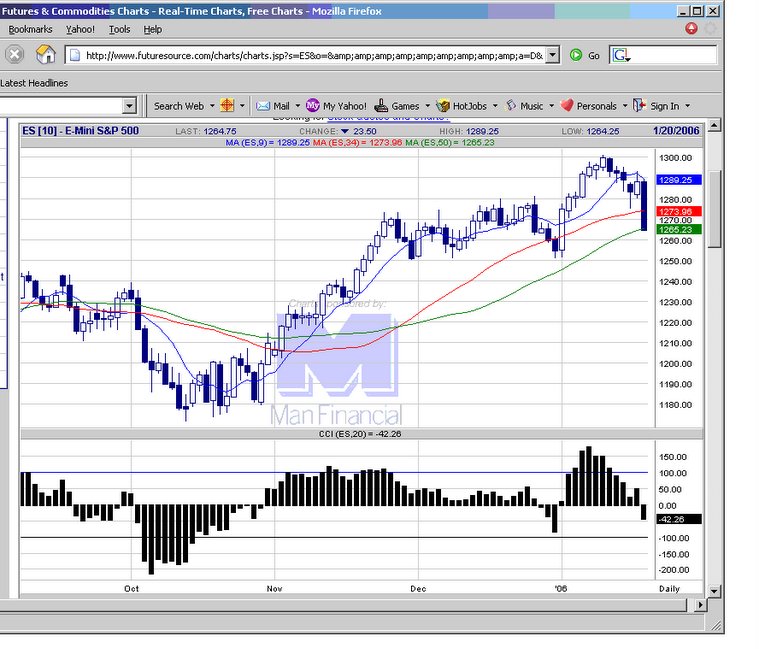Open the Help menu
The width and height of the screenshot is (759, 649).
coord(153,30)
